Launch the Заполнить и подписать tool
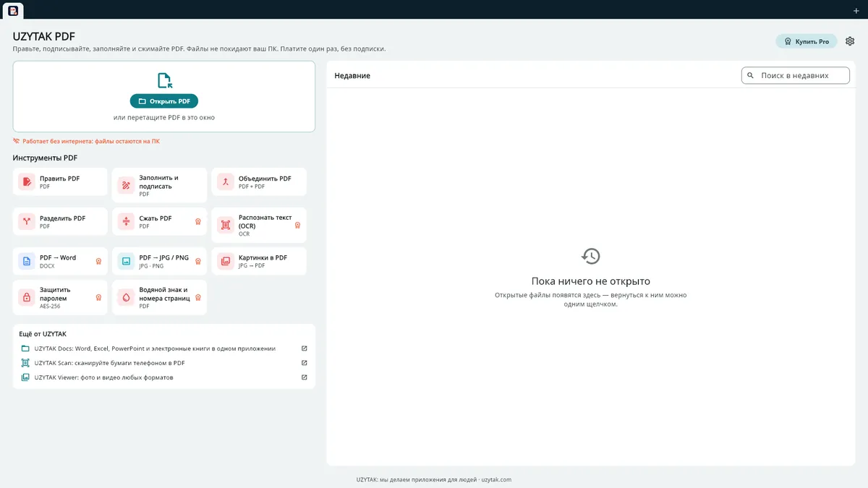 (159, 185)
